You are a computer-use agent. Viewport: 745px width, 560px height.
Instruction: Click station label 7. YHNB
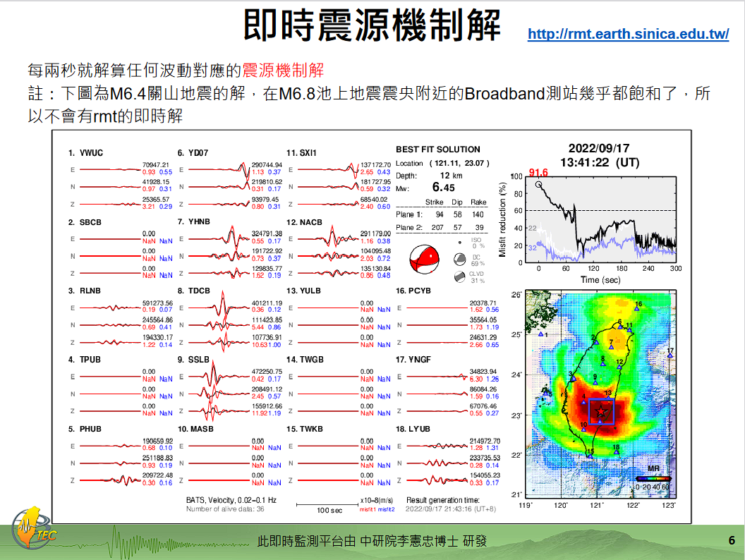(x=194, y=222)
